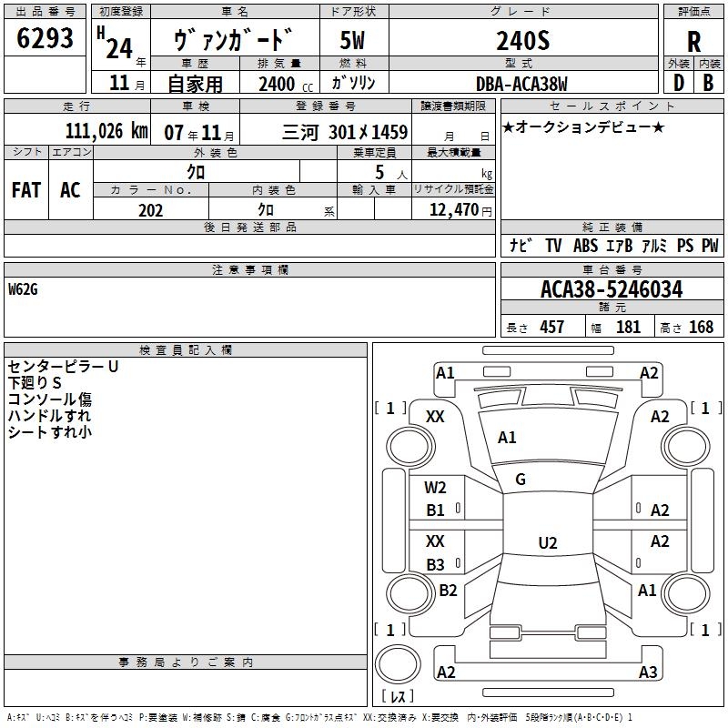Image resolution: width=728 pixels, height=728 pixels.
Task: Select the lot number 6293
Action: click(45, 38)
